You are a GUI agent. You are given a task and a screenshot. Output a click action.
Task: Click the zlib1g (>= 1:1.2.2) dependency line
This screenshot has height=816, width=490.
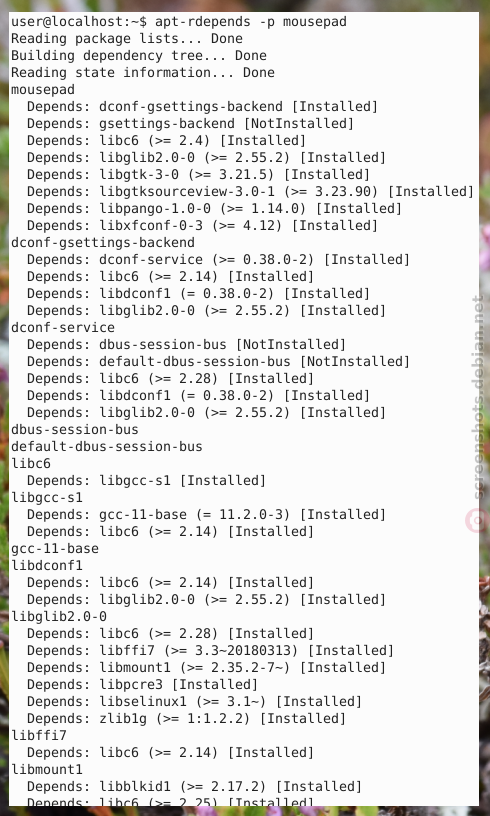(187, 718)
